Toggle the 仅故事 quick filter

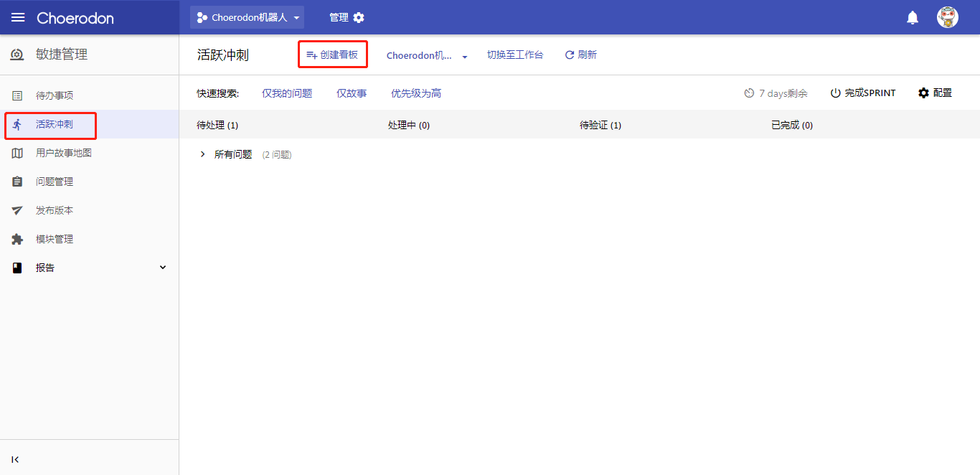click(x=352, y=93)
